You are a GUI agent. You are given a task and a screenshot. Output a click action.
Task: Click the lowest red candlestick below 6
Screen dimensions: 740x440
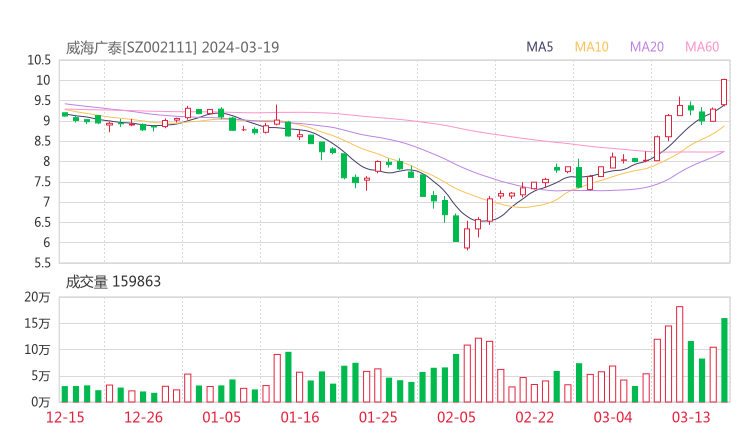coord(467,238)
